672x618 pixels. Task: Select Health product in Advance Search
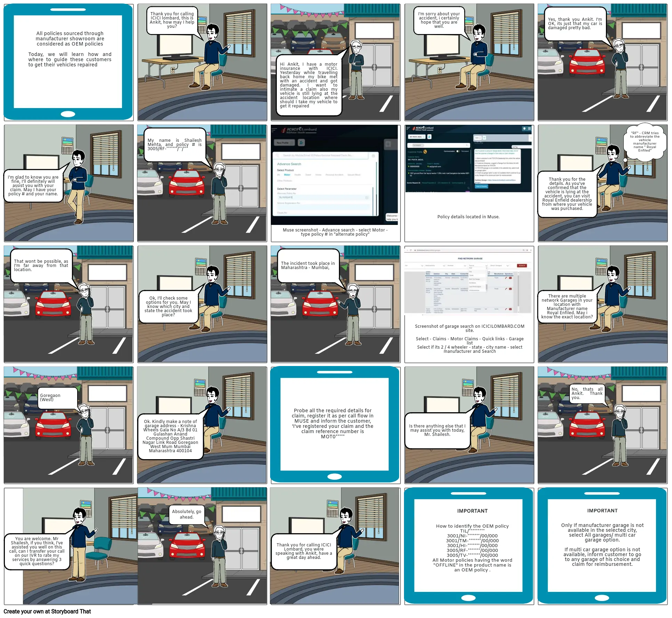point(298,174)
